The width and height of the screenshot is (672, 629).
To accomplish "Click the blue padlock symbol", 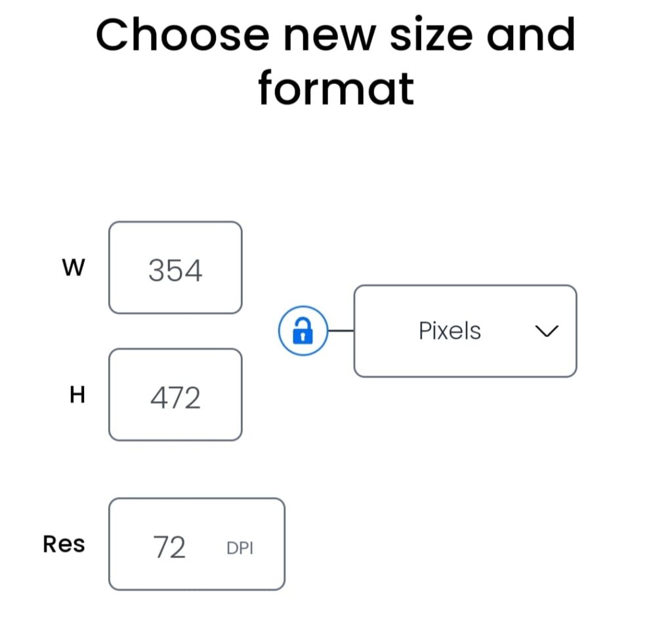I will [x=303, y=330].
